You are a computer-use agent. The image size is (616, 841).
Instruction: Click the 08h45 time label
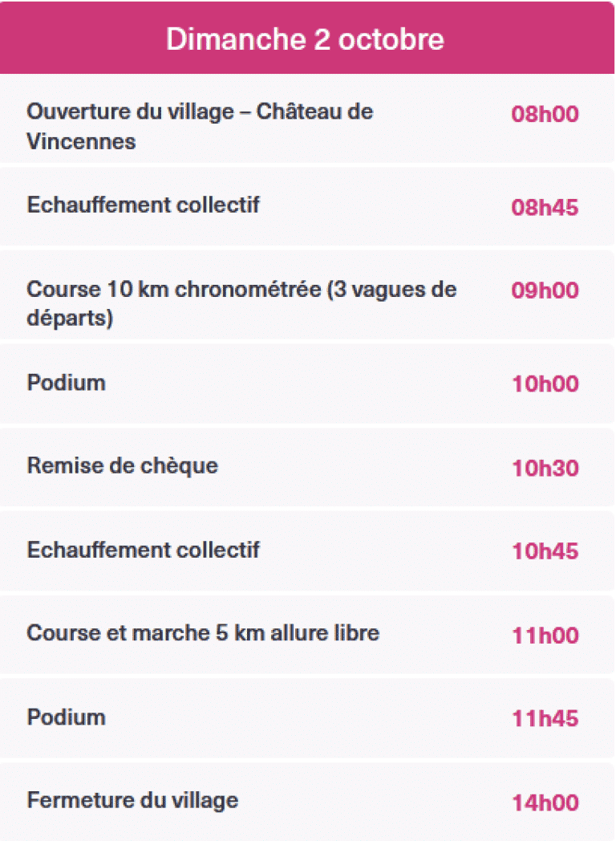(545, 208)
